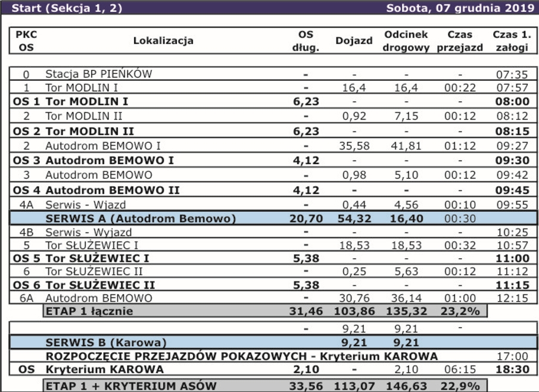This screenshot has height=392, width=539.
Task: Click the value '7,15'
Action: pos(406,116)
